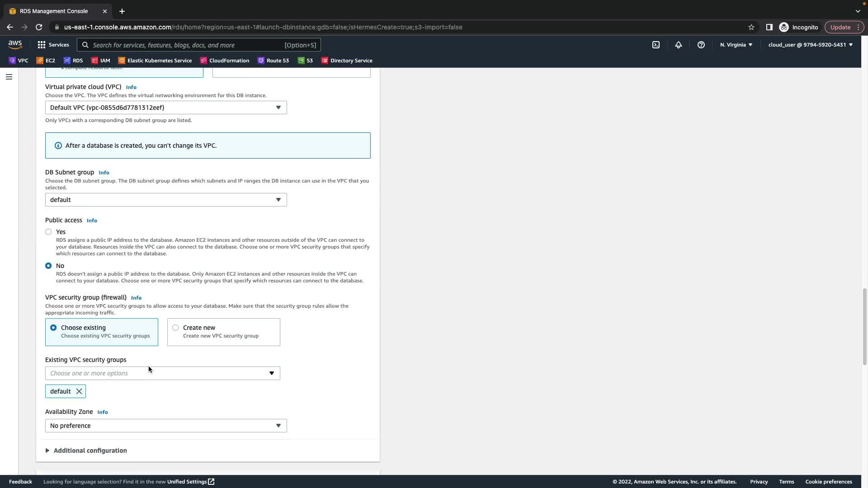
Task: Open AWS CloudShell icon in header
Action: [656, 45]
